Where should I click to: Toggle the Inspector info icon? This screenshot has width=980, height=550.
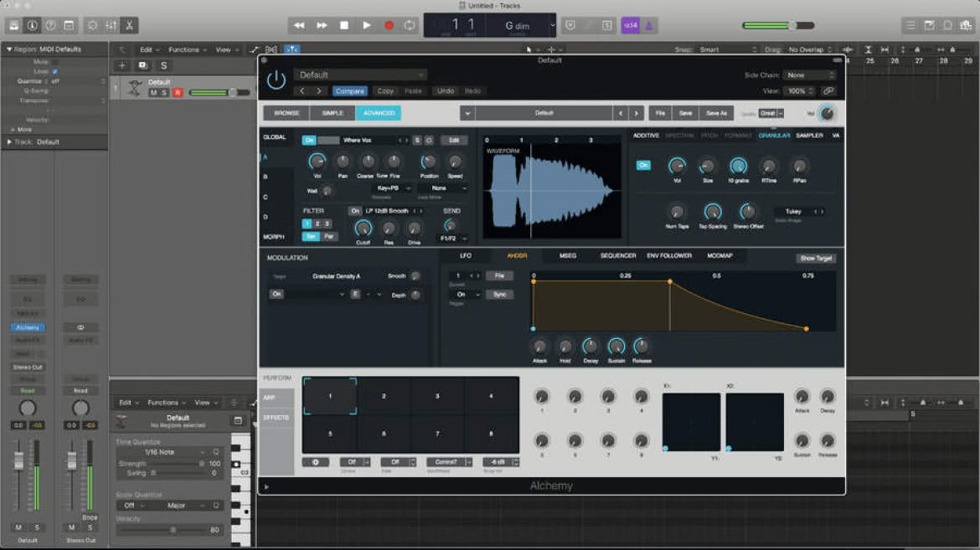32,26
